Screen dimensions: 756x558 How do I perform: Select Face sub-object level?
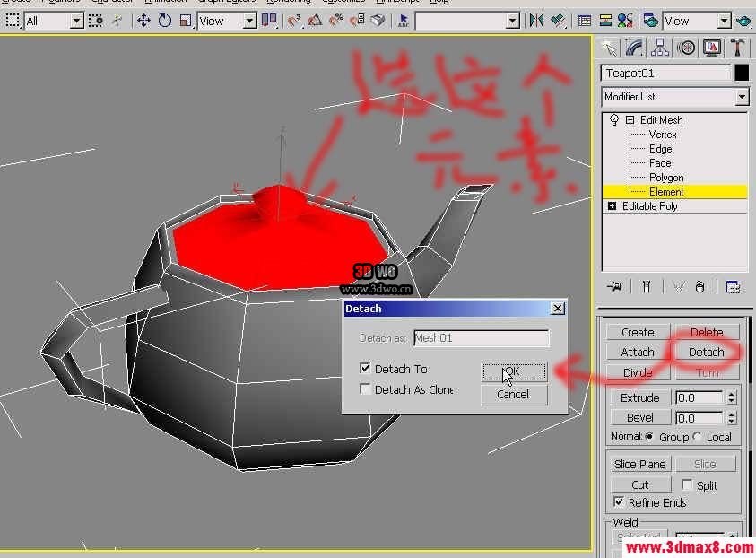coord(659,163)
